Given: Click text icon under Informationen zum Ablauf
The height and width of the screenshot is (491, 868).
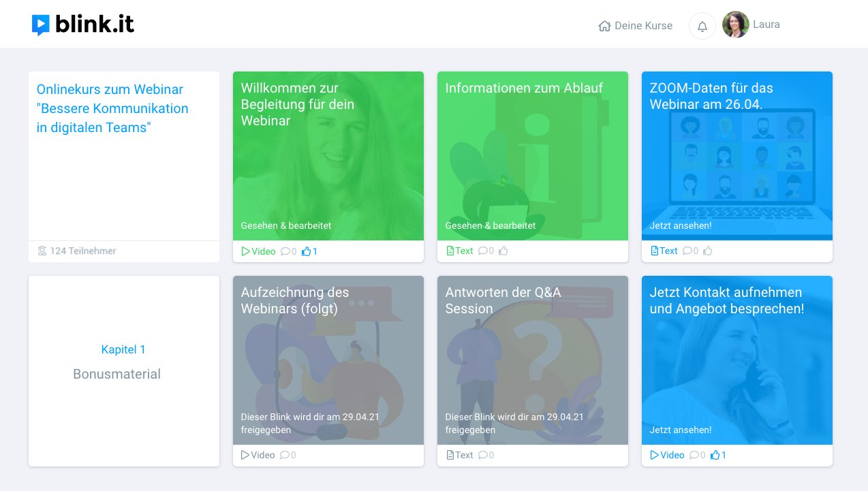Looking at the screenshot, I should pos(450,251).
